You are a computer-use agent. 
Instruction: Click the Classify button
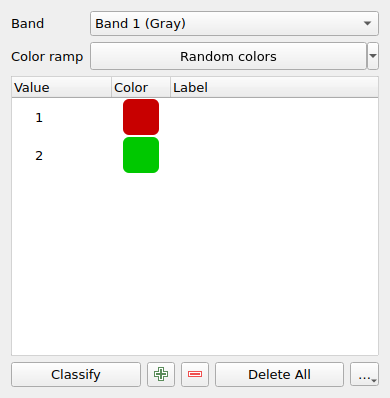(76, 374)
